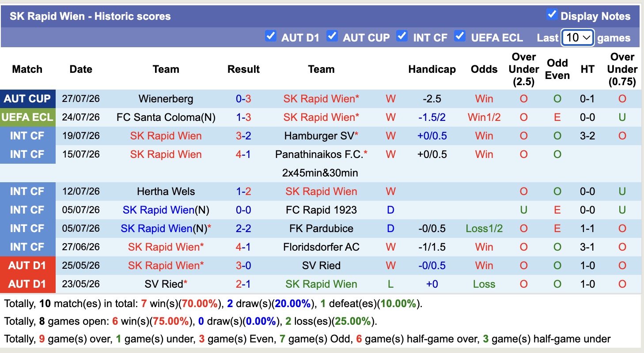Click the 0-3 result versus Wienerberg
The image size is (644, 353).
[x=243, y=99]
